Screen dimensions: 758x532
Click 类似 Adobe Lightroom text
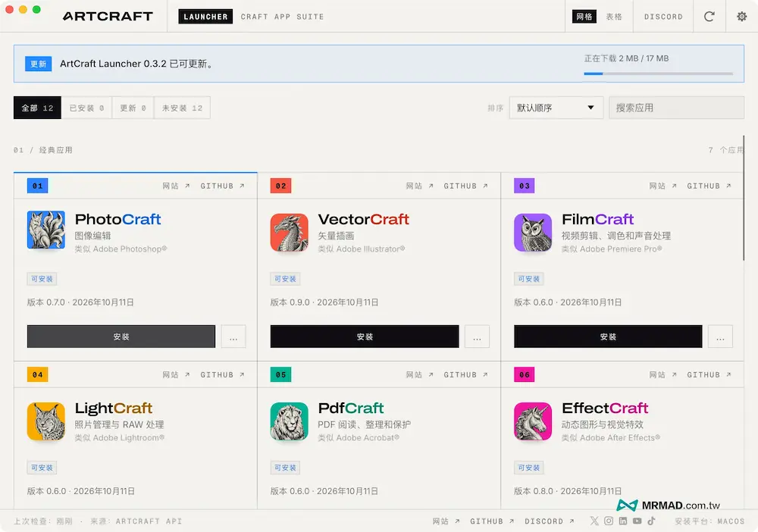click(x=120, y=438)
